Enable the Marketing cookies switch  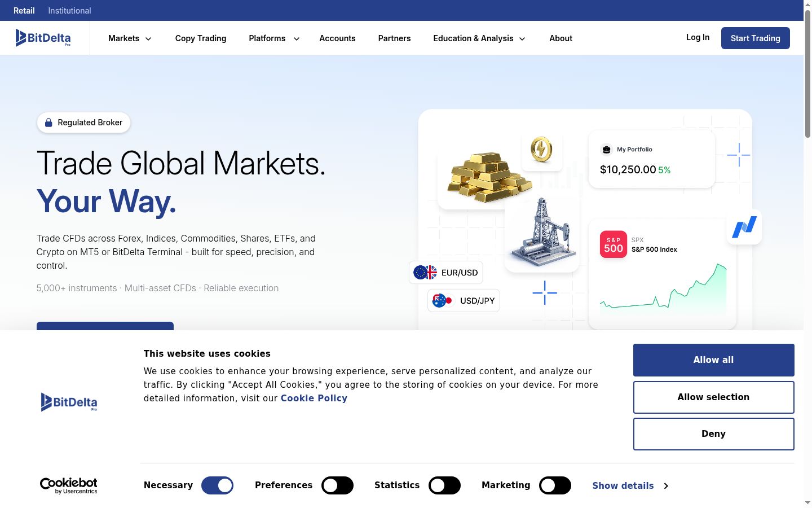tap(555, 485)
